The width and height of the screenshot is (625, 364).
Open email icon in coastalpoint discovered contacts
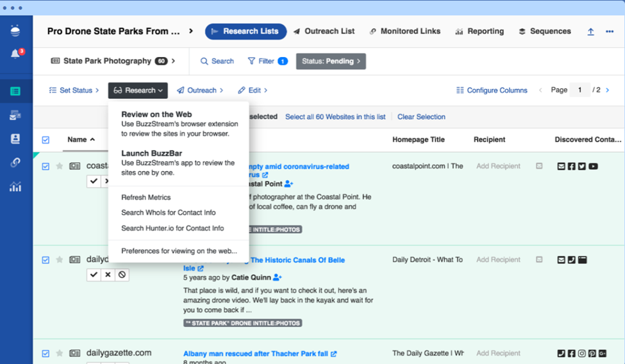click(x=562, y=166)
